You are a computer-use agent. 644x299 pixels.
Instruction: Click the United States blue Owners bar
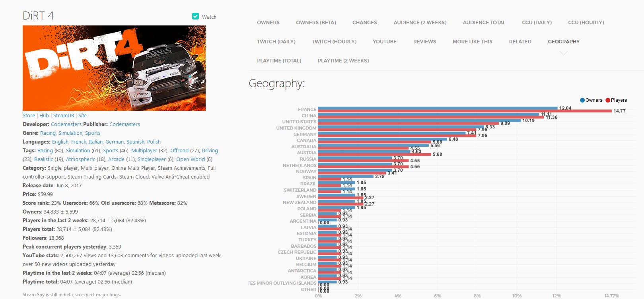(x=419, y=120)
